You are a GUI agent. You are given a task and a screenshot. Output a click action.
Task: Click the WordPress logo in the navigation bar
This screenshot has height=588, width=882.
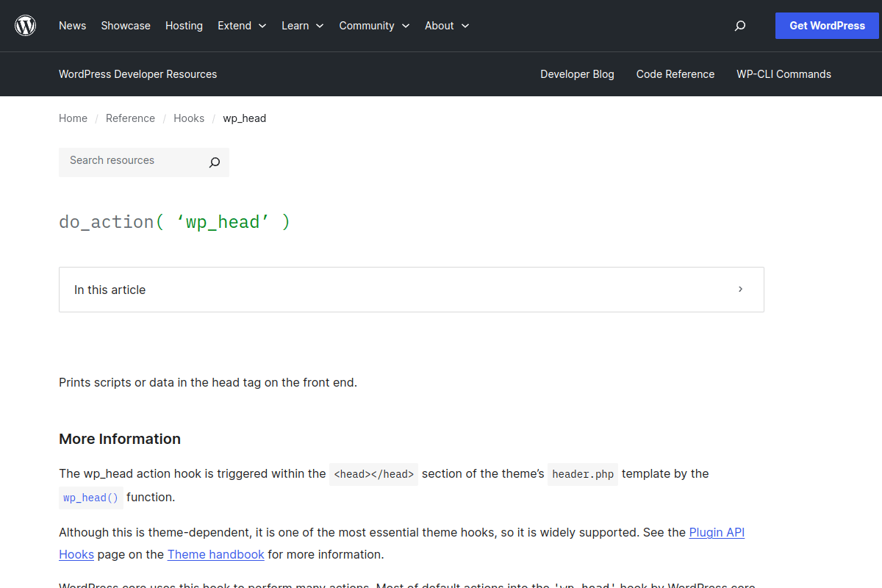25,25
